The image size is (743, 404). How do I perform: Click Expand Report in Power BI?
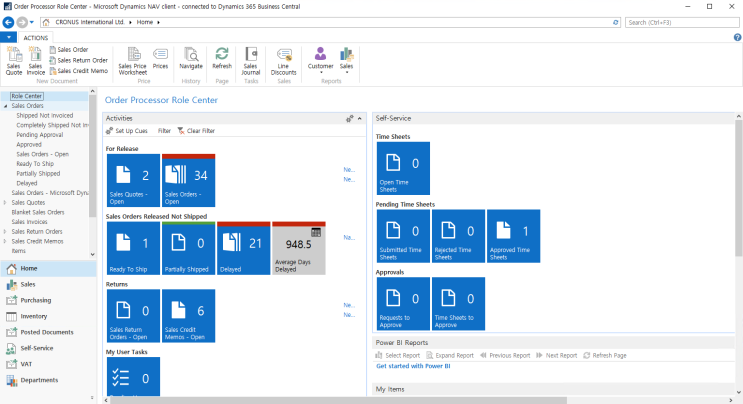click(450, 355)
